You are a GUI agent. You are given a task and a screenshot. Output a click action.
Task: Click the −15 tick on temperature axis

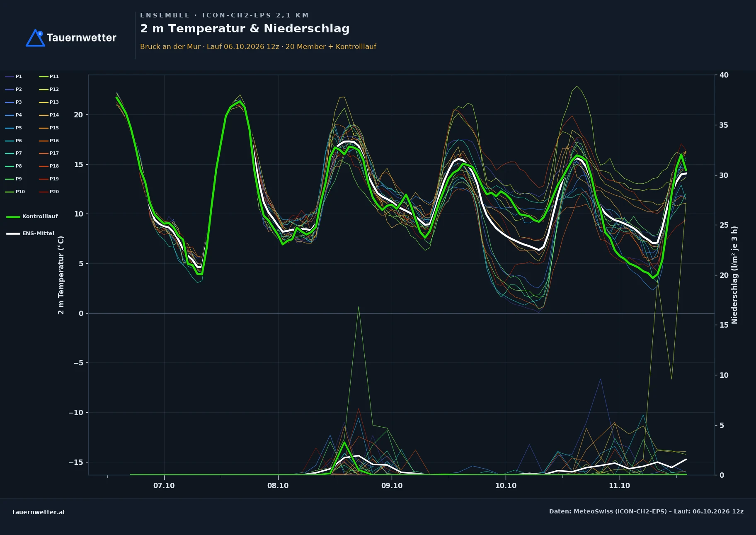pos(76,462)
